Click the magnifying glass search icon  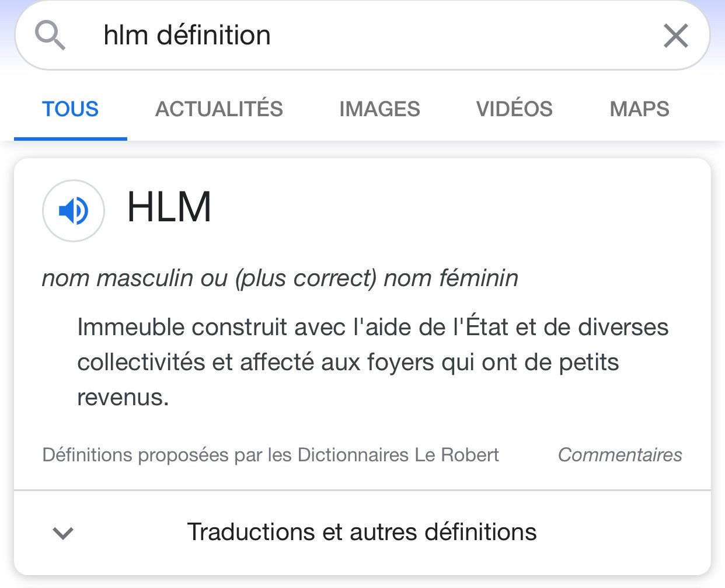click(50, 35)
